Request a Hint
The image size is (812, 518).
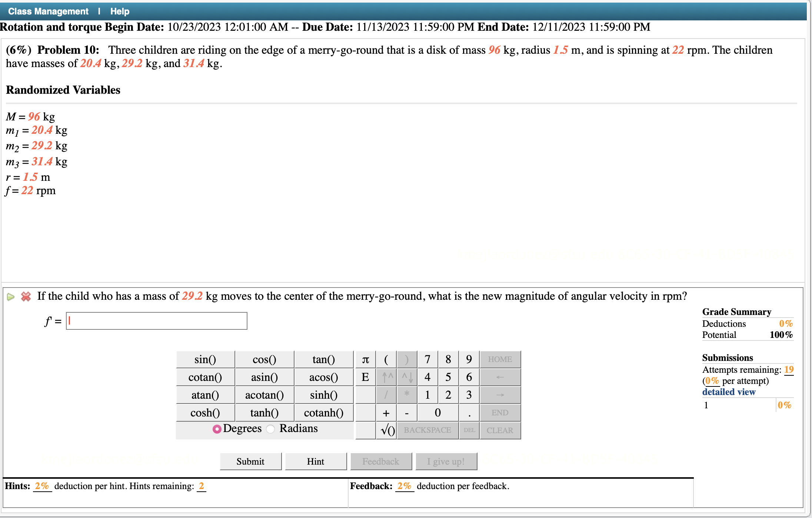[315, 461]
